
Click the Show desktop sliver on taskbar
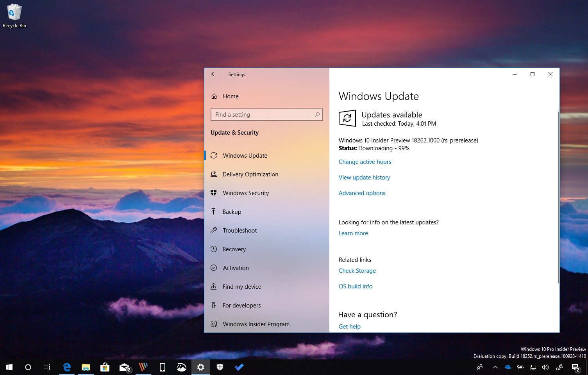pos(587,367)
